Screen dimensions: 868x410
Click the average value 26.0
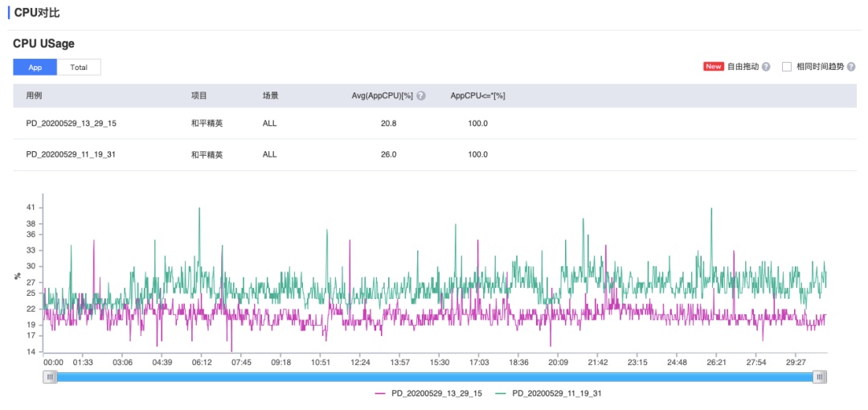(x=389, y=154)
